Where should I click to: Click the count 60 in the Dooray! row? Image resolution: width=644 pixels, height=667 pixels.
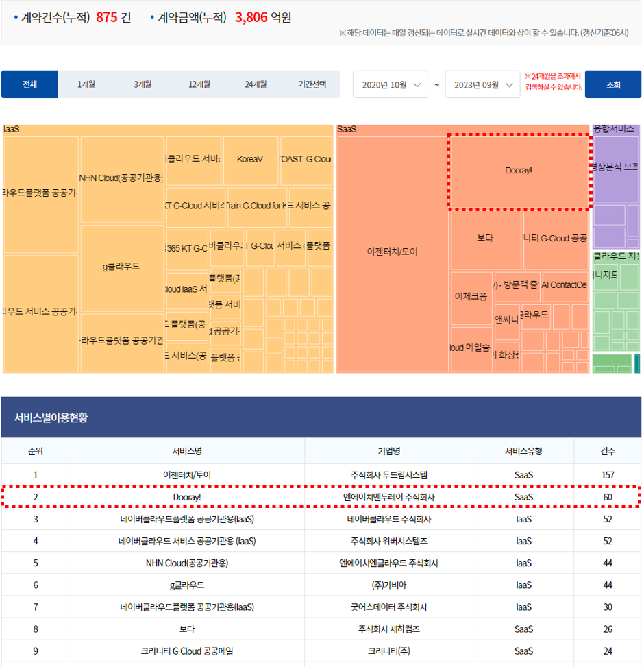608,497
